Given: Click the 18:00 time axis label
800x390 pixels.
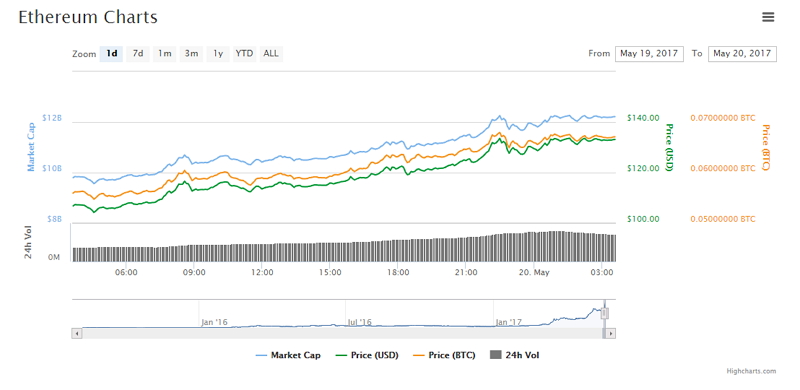Looking at the screenshot, I should (398, 272).
